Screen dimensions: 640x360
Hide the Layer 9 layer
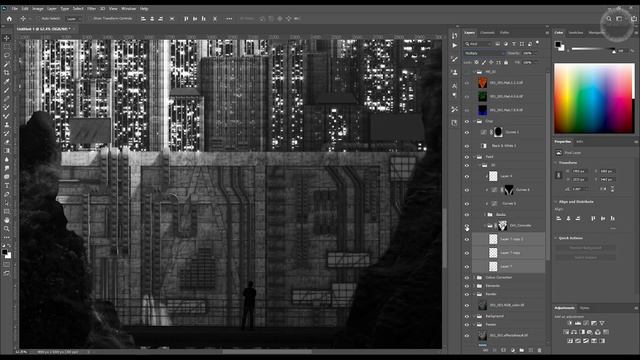(x=467, y=176)
